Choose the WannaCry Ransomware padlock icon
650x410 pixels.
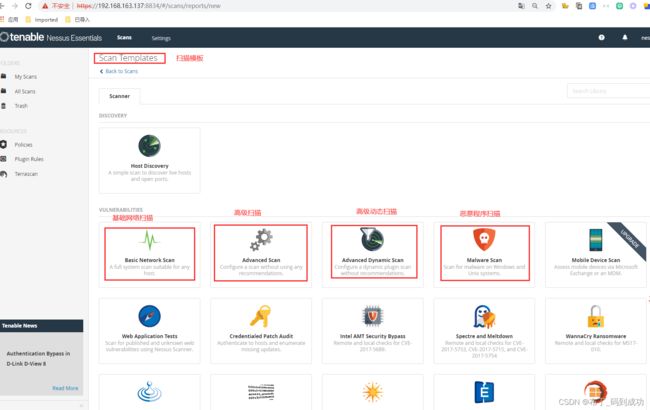pos(596,316)
